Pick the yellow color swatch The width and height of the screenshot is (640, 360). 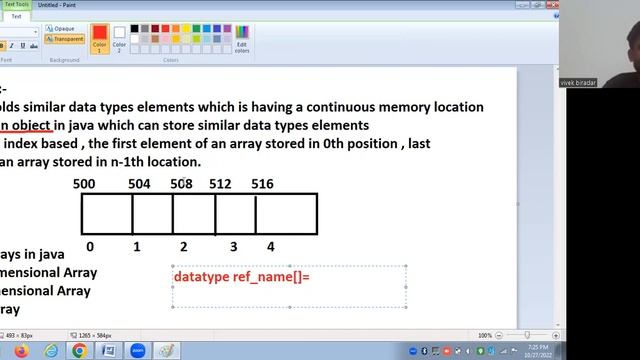pos(186,29)
